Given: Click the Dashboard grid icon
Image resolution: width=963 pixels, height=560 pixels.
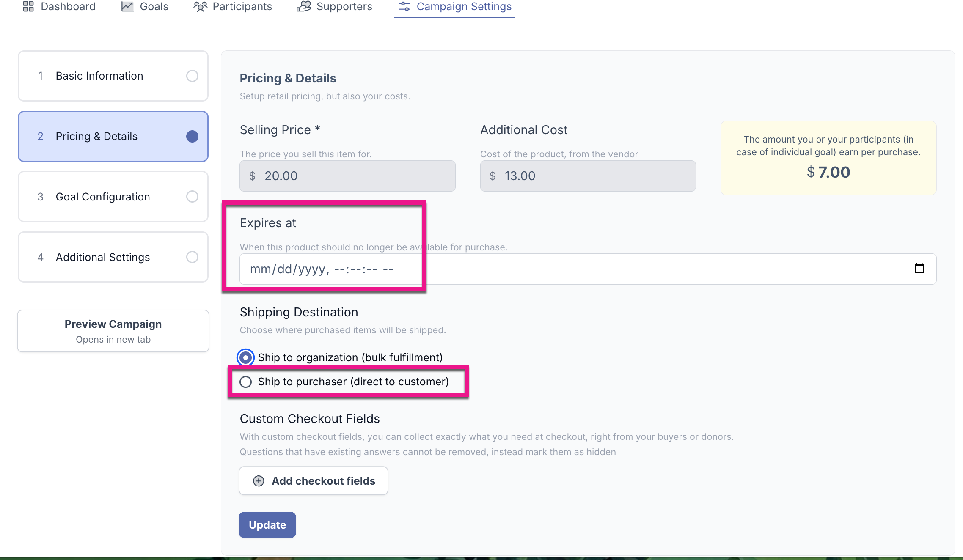Looking at the screenshot, I should (28, 6).
